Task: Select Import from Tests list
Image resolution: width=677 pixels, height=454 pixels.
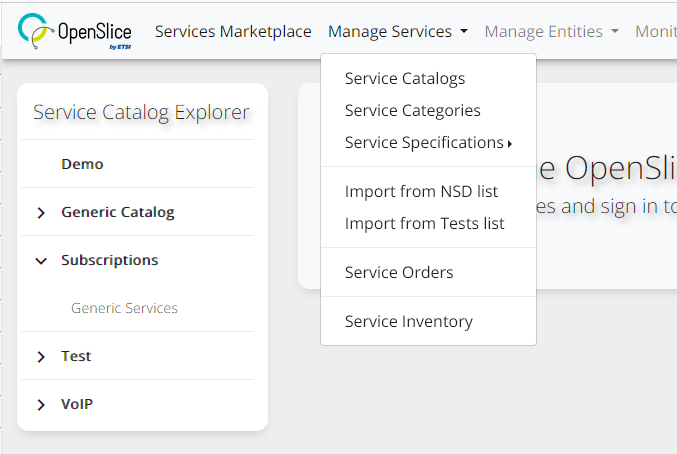Action: point(424,223)
